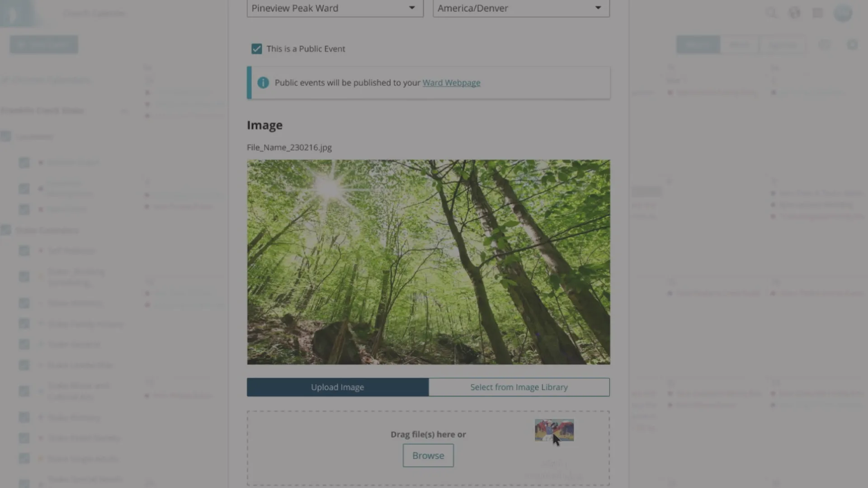Click the blue info icon in the notice

coord(263,83)
